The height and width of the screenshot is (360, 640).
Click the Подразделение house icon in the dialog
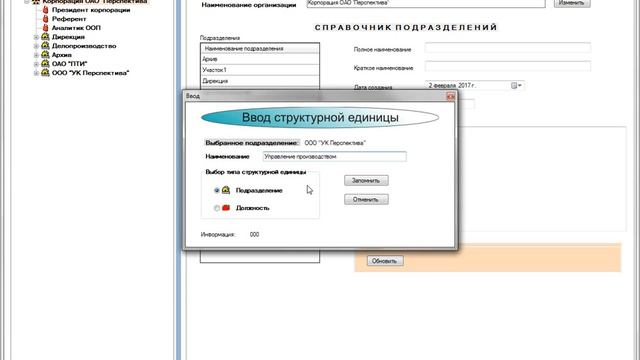coord(226,190)
